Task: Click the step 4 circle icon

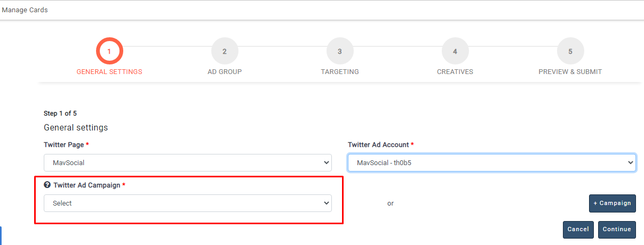Action: click(455, 52)
